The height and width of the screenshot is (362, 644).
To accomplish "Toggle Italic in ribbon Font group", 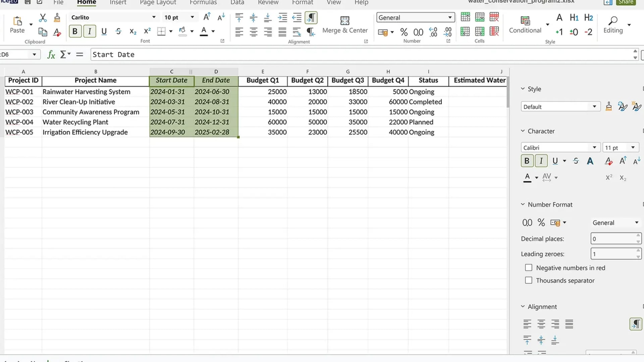I will pos(90,32).
